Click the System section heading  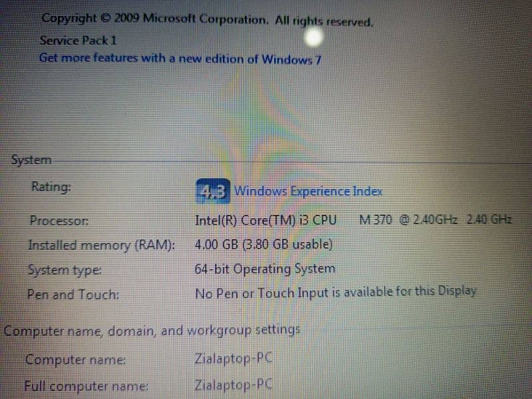[x=31, y=160]
